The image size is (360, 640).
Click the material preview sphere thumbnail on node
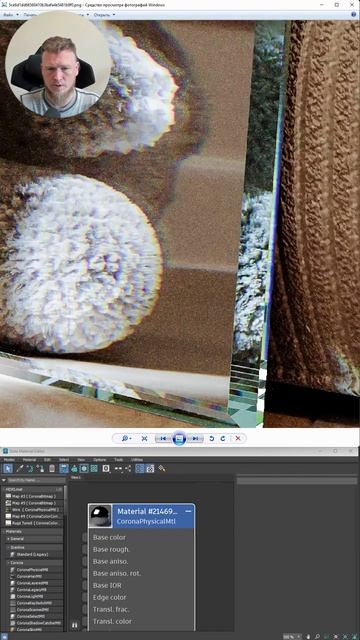pos(100,516)
